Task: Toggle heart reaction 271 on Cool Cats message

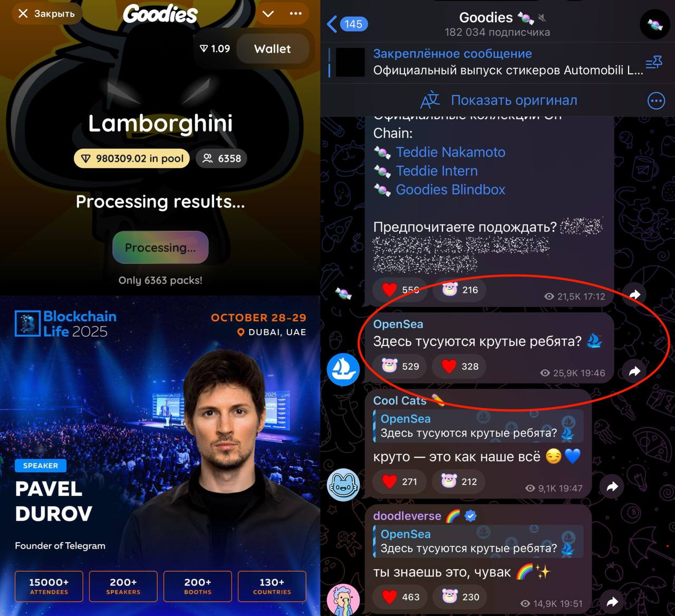Action: (x=400, y=482)
